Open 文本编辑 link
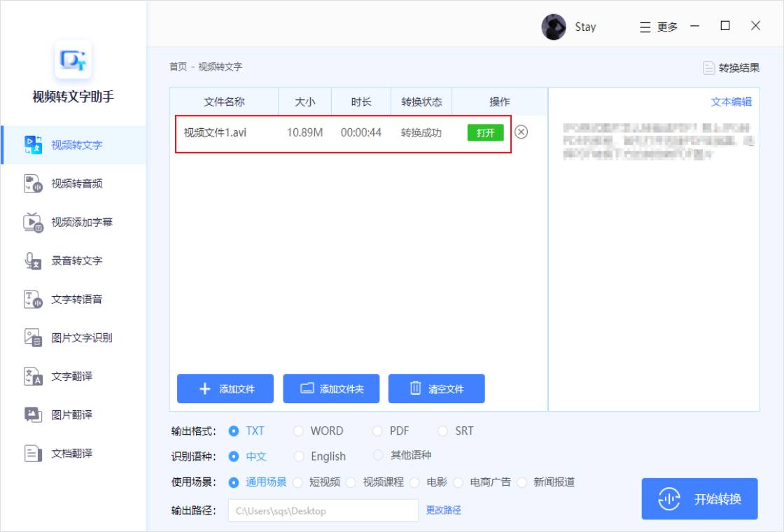The width and height of the screenshot is (784, 532). (732, 101)
